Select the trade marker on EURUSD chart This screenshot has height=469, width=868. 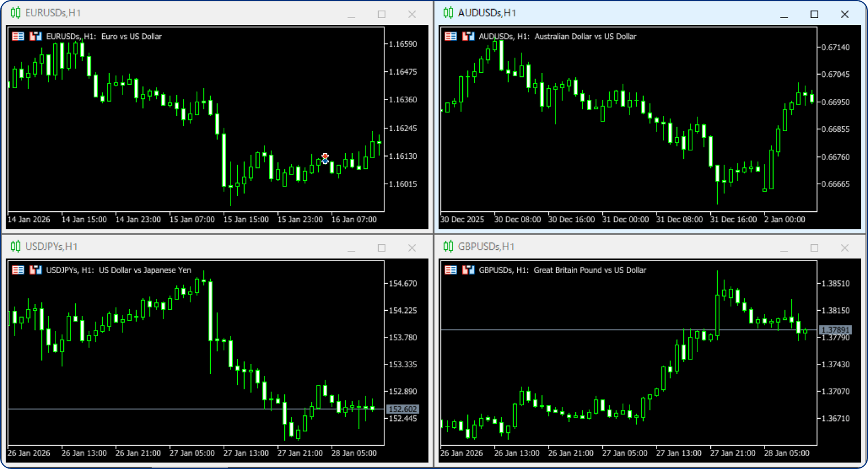325,159
